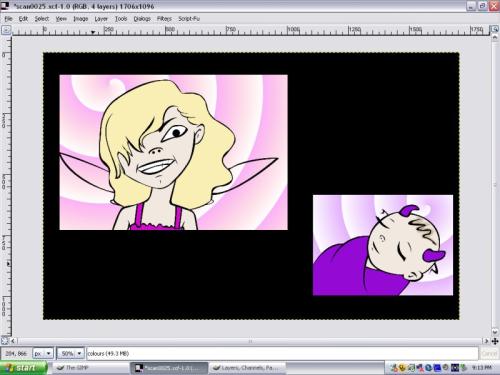Toggle Quick Mask button at bottom left corner
The height and width of the screenshot is (375, 500).
coord(4,341)
